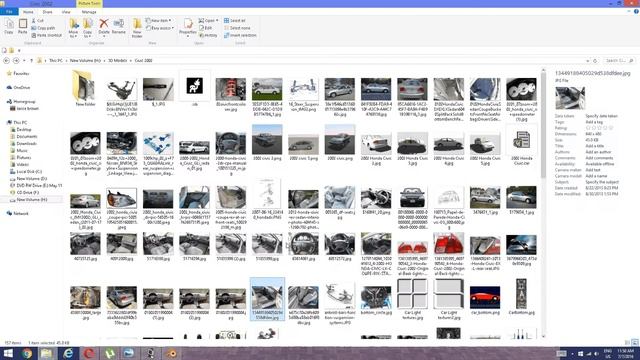Set the star rating in details pane
This screenshot has height=360, width=640.
click(x=600, y=128)
